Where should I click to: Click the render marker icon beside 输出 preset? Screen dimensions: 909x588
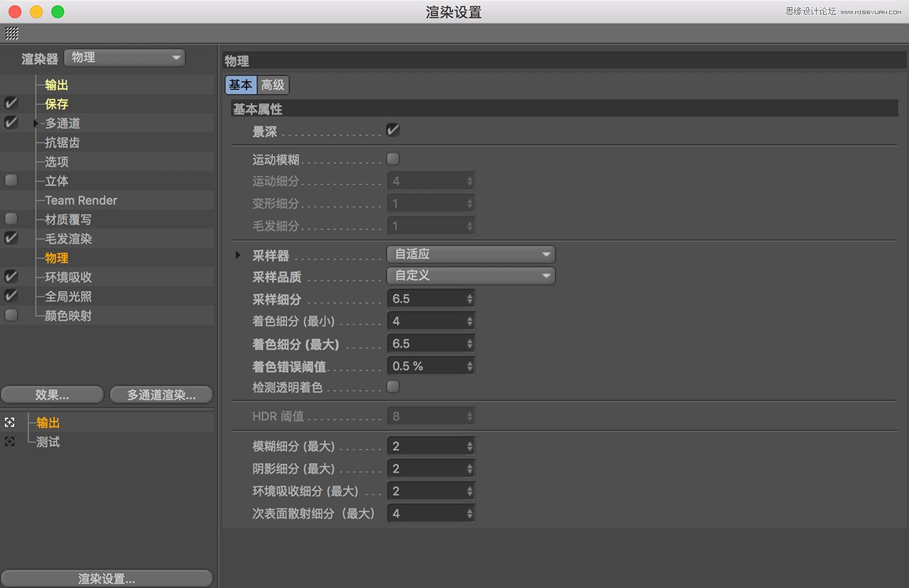(x=8, y=422)
